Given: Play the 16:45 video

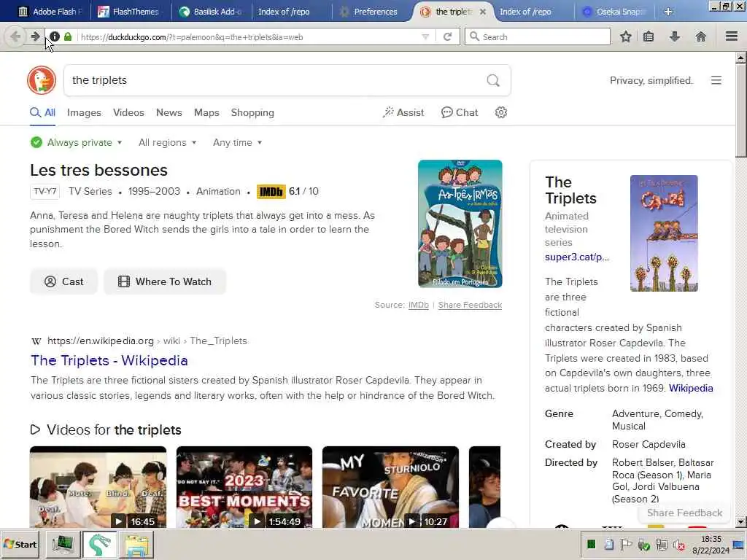Looking at the screenshot, I should coord(98,486).
